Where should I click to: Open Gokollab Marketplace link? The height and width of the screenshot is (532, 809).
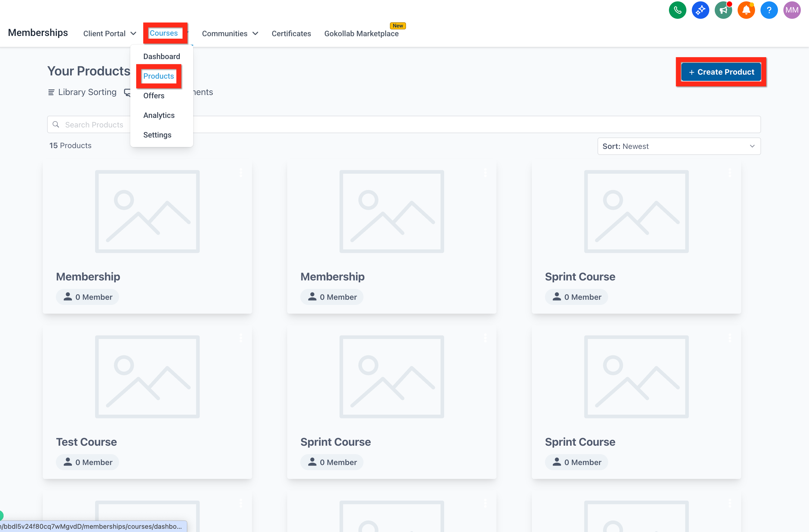361,34
